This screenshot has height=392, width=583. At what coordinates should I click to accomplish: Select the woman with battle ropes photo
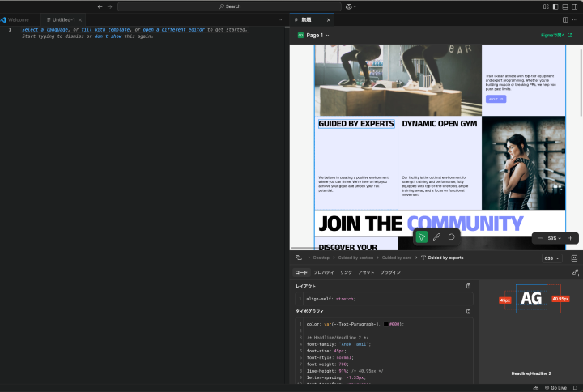pos(524,163)
